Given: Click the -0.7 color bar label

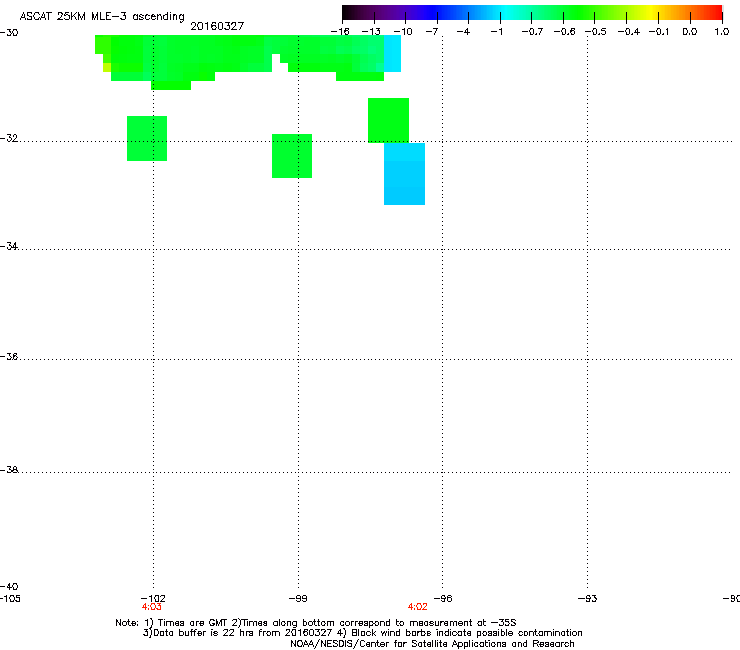Looking at the screenshot, I should (532, 32).
